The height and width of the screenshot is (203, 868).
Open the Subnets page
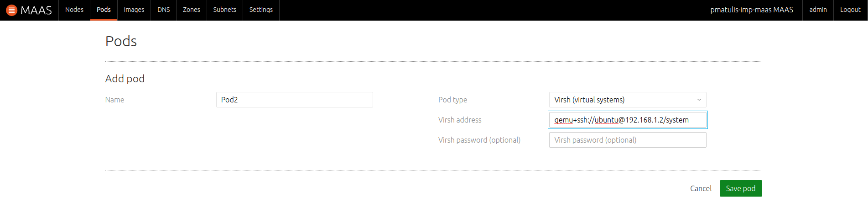pos(225,10)
